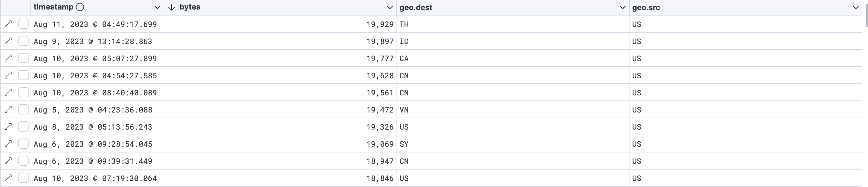Open timestamp column options dropdown
The width and height of the screenshot is (868, 187).
(x=157, y=7)
